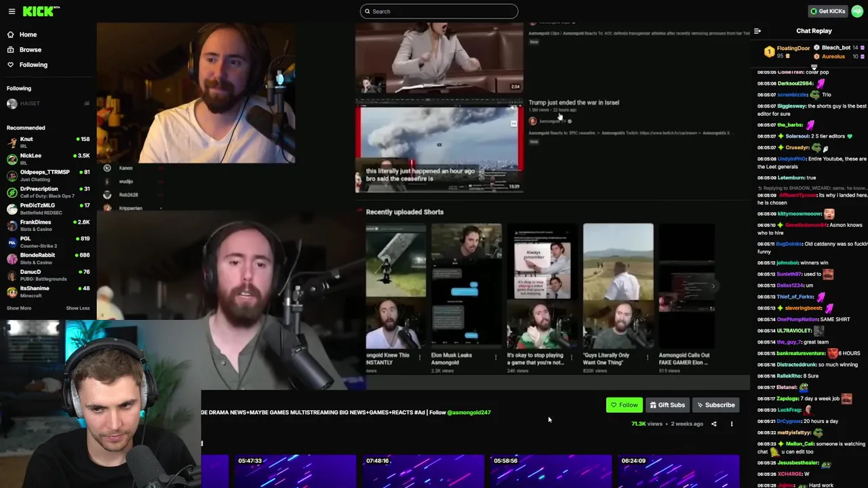868x488 pixels.
Task: Expand the gifter leaderboard chevron
Action: pos(814,67)
